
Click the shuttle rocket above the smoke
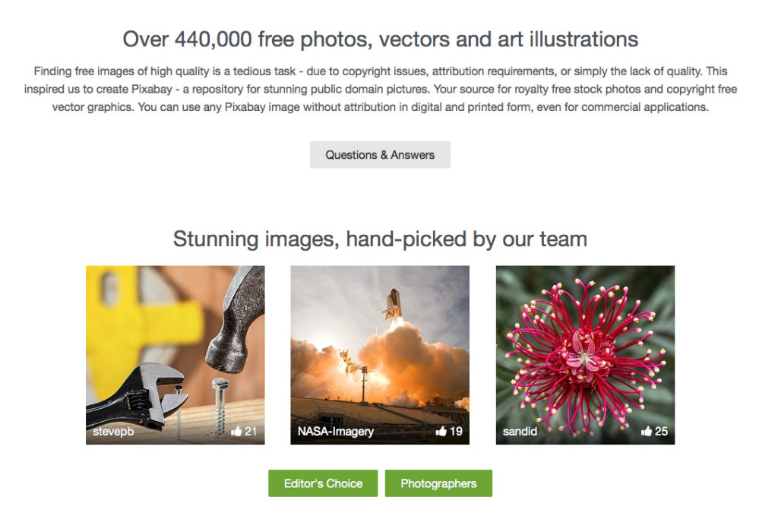[393, 304]
